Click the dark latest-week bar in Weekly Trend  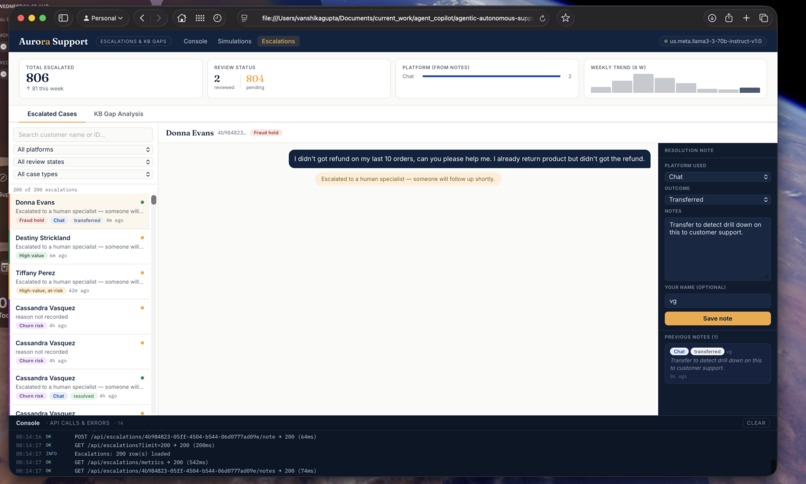(749, 90)
